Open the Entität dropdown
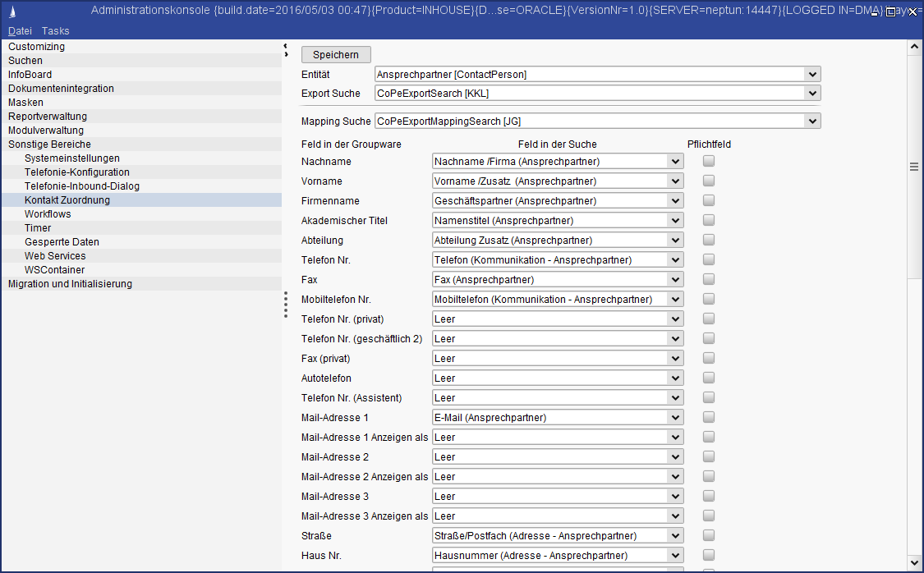924x573 pixels. pyautogui.click(x=812, y=74)
